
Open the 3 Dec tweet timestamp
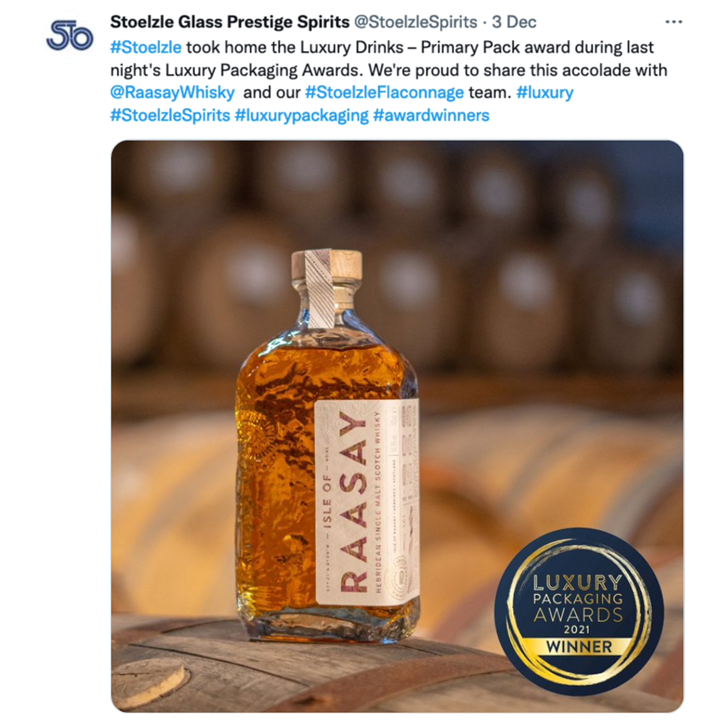point(514,22)
